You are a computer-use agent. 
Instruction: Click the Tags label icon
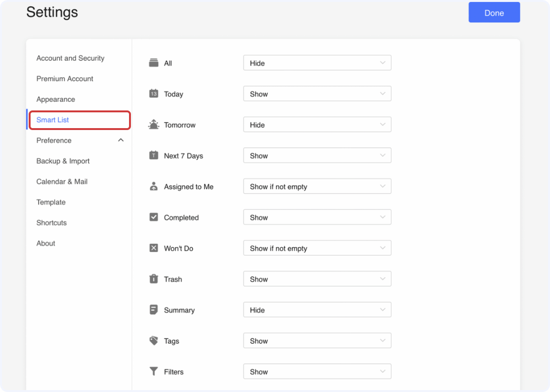coord(153,340)
